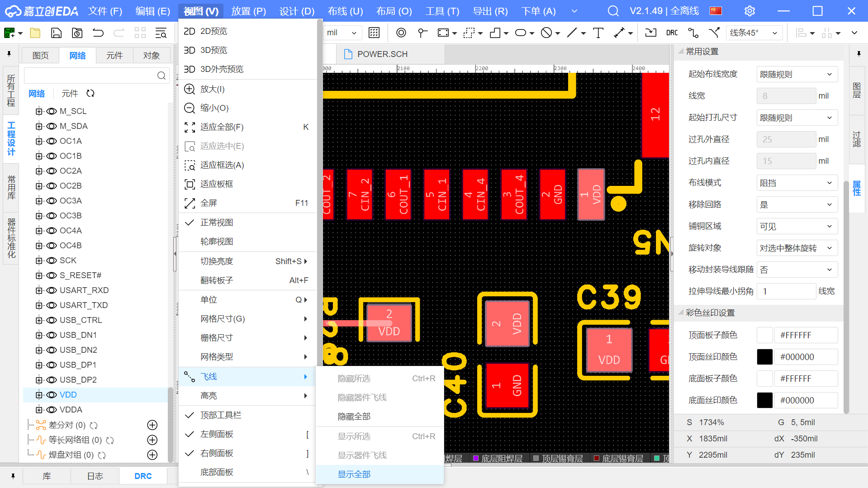The width and height of the screenshot is (868, 488).
Task: Refresh the network list icon
Action: [90, 93]
